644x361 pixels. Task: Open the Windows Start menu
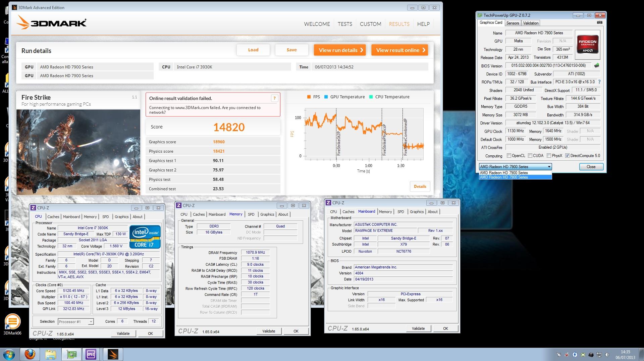[x=9, y=354]
